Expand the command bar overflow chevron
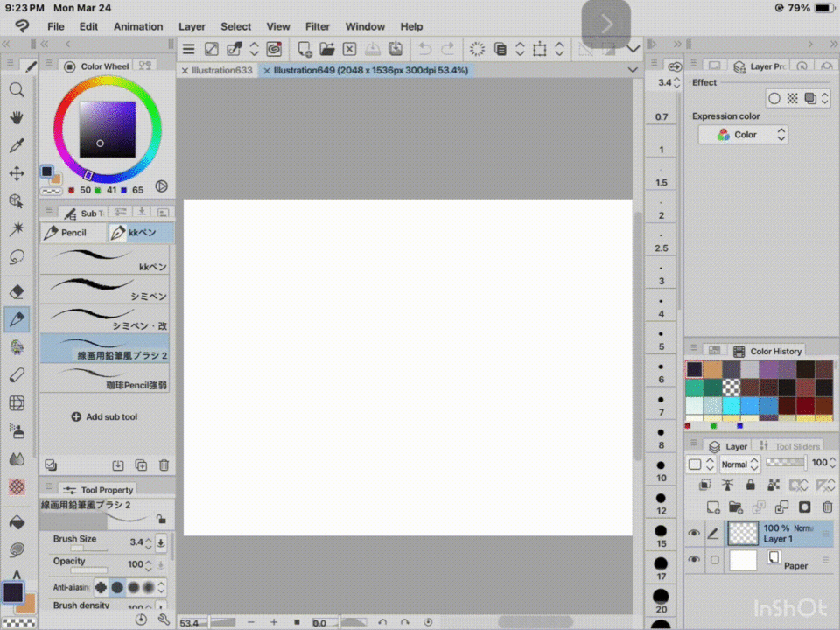The height and width of the screenshot is (630, 840). pos(633,49)
